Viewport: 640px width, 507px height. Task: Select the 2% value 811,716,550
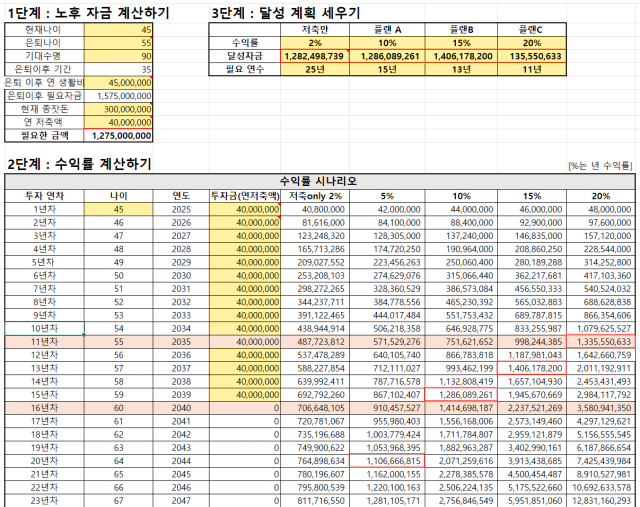click(x=315, y=500)
